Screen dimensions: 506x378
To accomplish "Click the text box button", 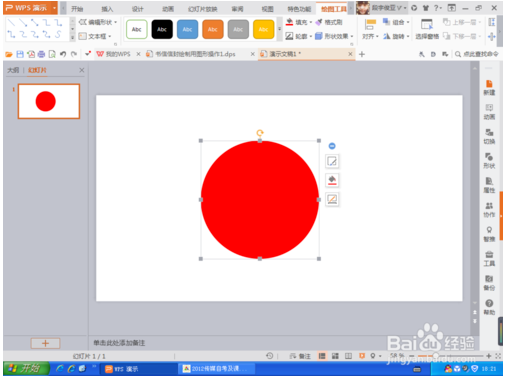I will 95,36.
